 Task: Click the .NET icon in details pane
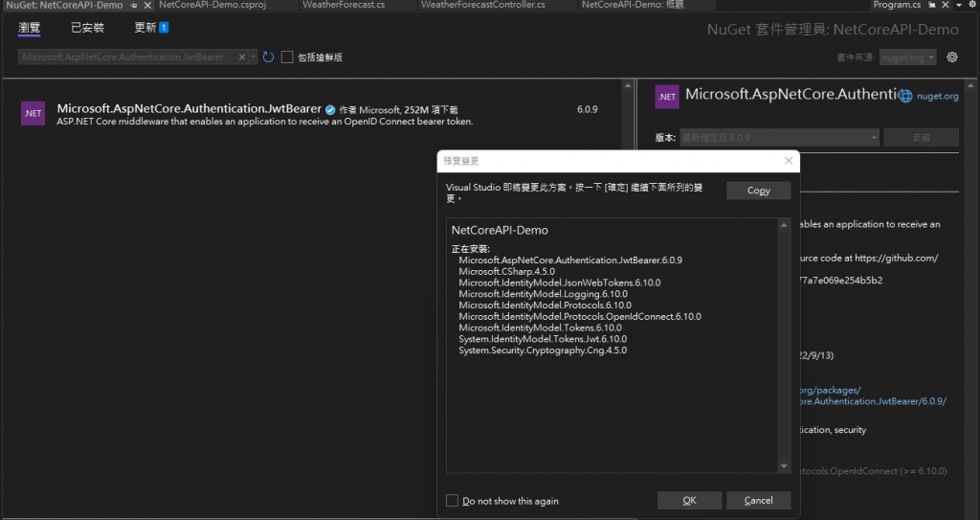[667, 97]
